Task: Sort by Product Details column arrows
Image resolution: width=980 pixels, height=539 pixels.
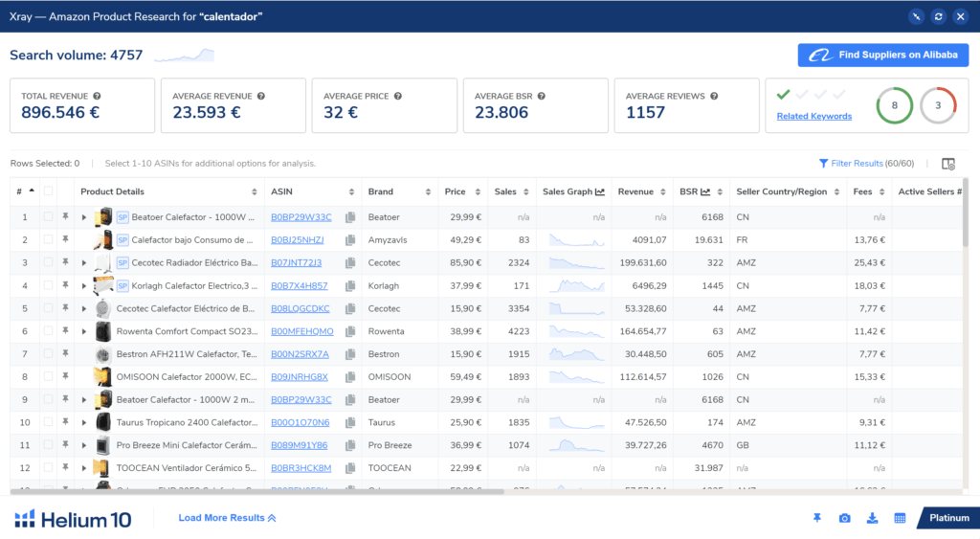Action: click(255, 192)
